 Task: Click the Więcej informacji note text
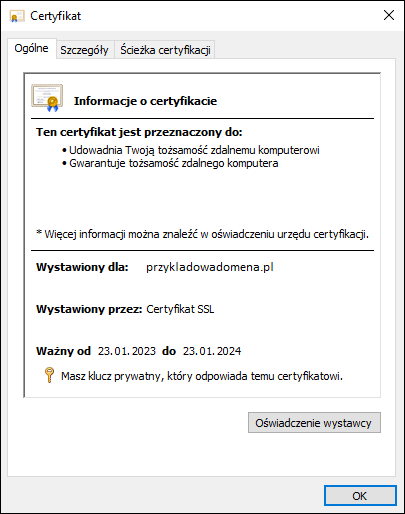202,234
